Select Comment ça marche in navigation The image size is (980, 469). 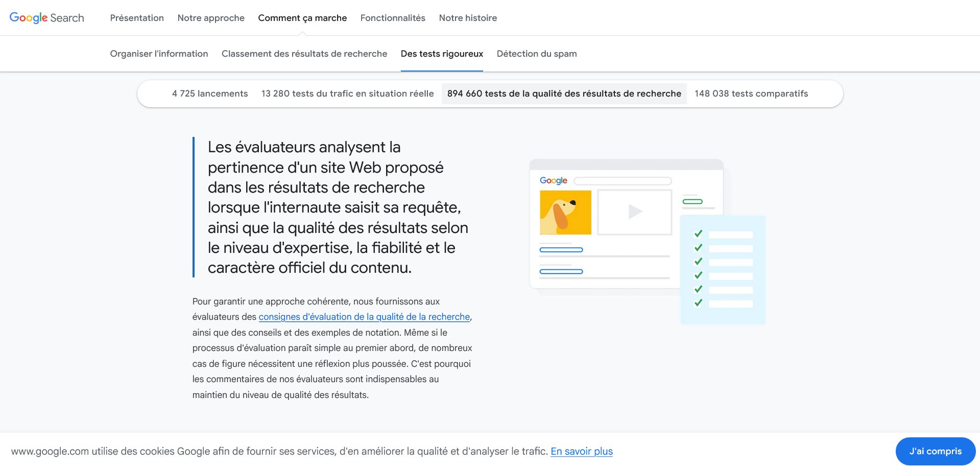tap(302, 18)
